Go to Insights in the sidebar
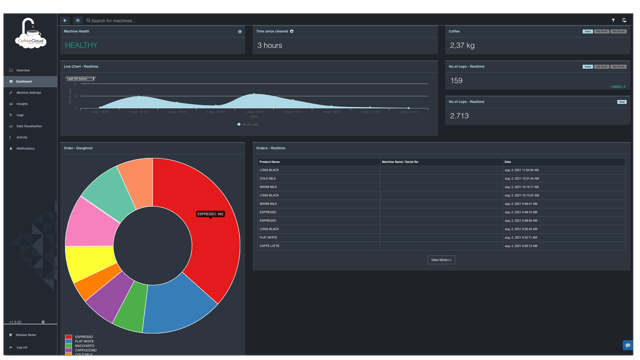The width and height of the screenshot is (640, 360). click(19, 104)
